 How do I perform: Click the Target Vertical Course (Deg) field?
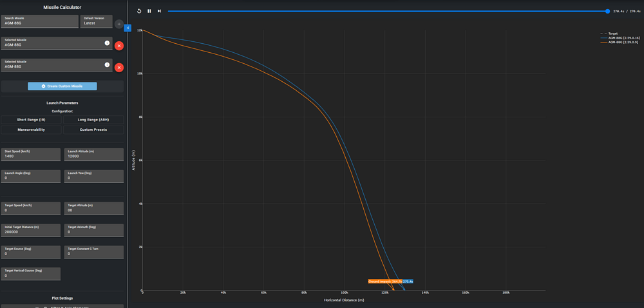31,274
